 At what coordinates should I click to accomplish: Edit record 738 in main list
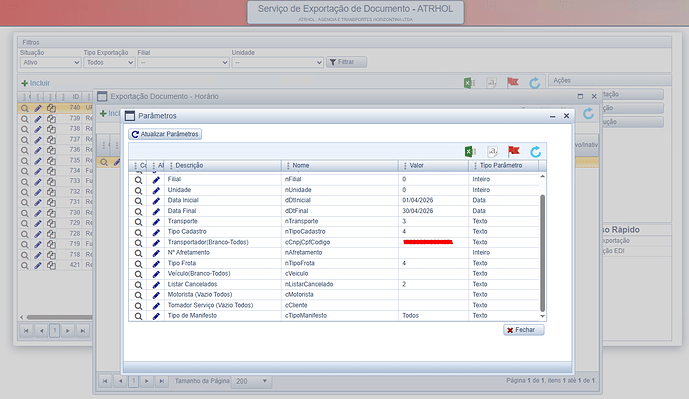pyautogui.click(x=38, y=129)
